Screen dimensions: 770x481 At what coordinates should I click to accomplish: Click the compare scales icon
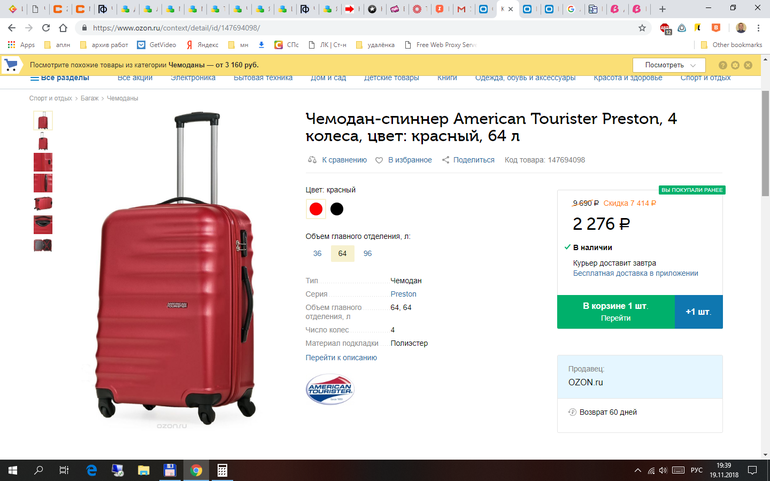pyautogui.click(x=312, y=160)
